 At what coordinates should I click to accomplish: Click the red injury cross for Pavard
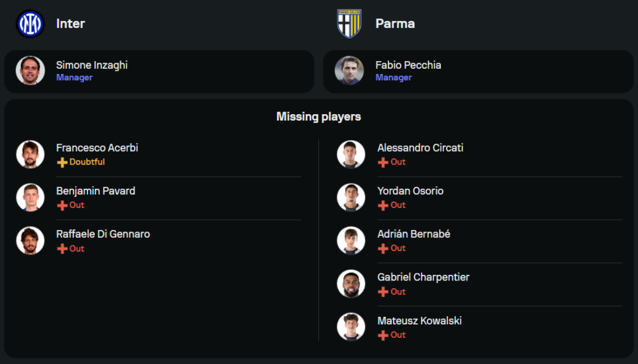(x=62, y=205)
